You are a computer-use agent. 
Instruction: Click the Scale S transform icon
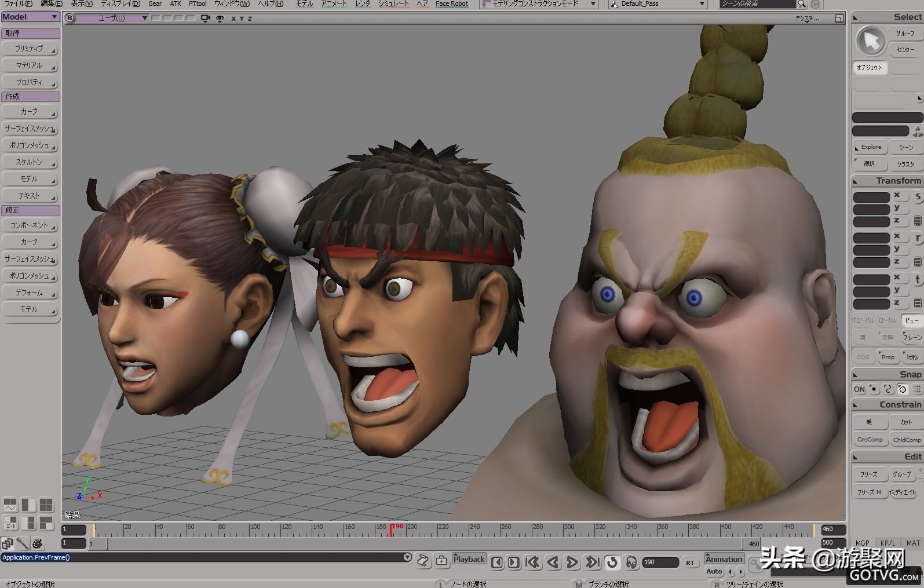tap(918, 197)
